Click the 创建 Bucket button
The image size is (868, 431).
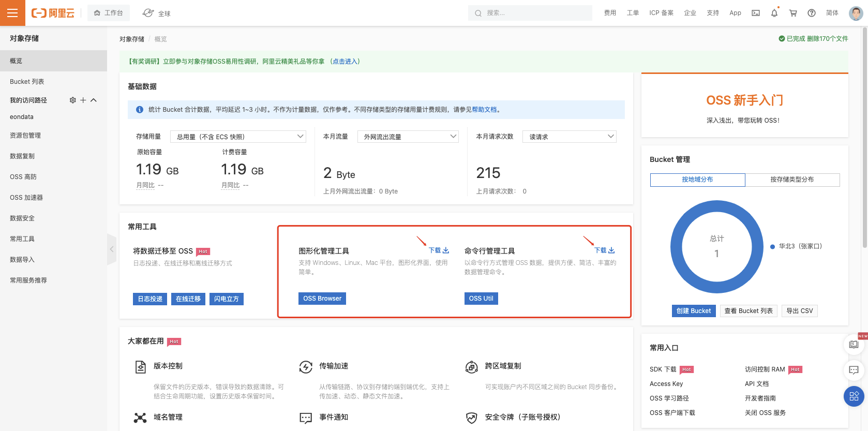pos(694,311)
